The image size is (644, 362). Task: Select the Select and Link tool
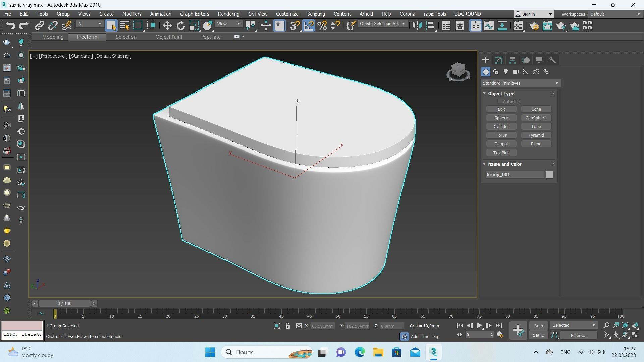(x=40, y=26)
